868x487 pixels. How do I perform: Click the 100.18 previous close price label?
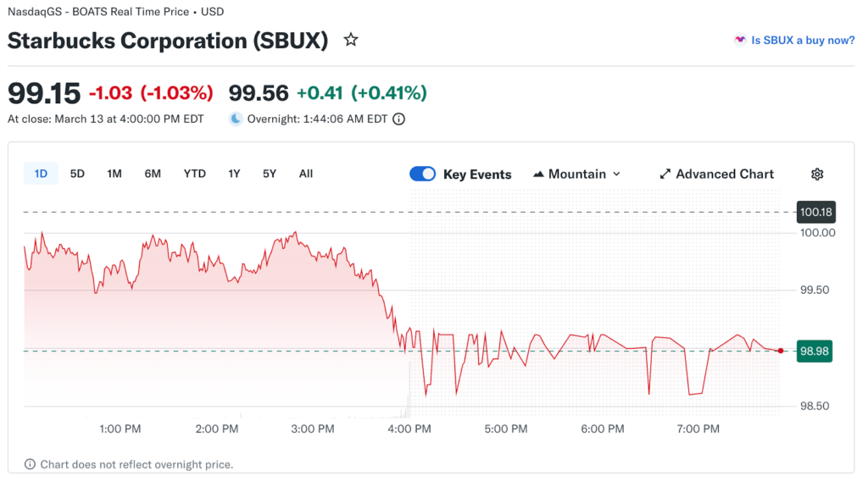click(x=816, y=212)
